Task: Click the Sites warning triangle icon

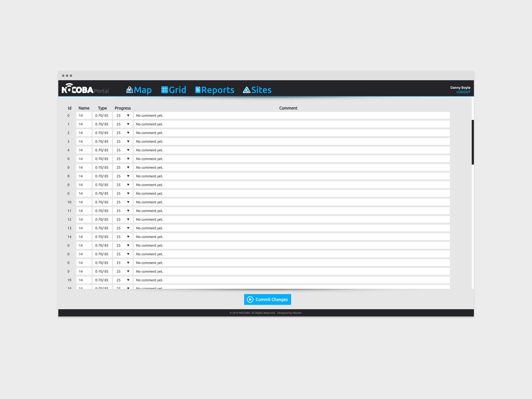Action: click(x=246, y=90)
